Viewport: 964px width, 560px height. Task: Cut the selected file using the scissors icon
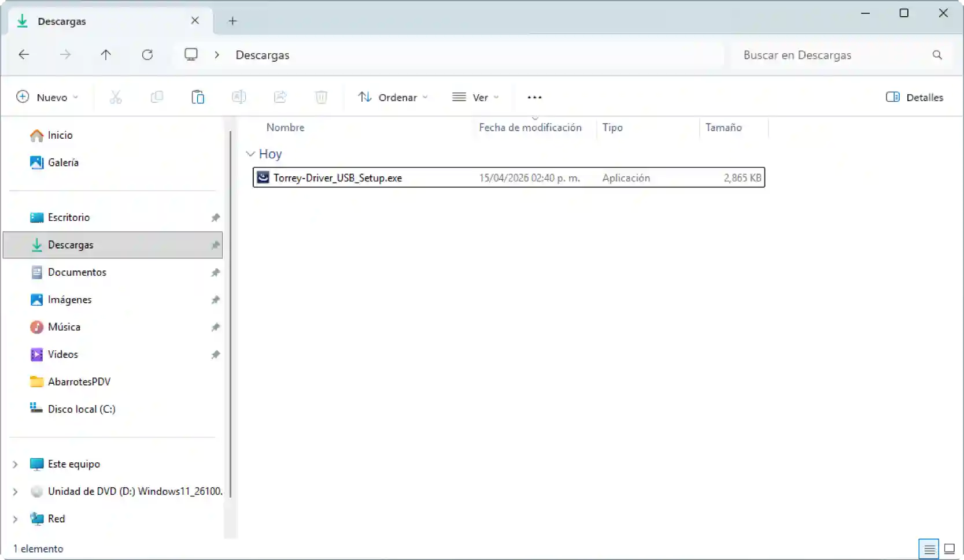coord(116,97)
